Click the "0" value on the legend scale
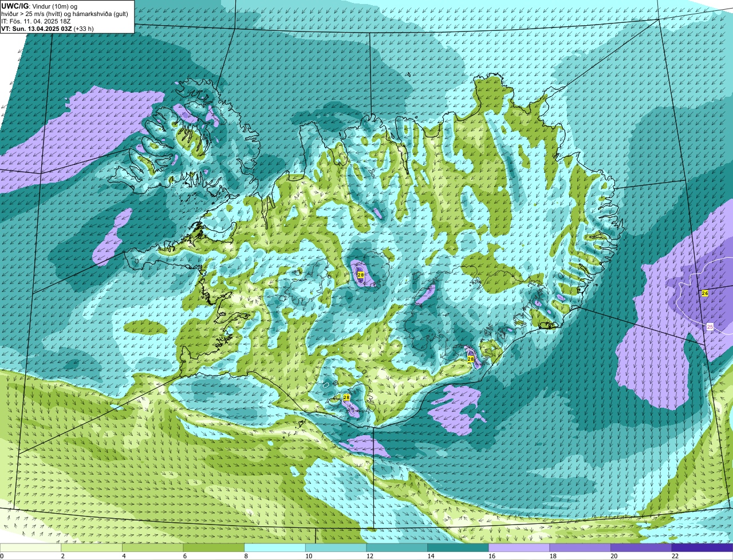Viewport: 733px width, 560px height. [x=2, y=556]
